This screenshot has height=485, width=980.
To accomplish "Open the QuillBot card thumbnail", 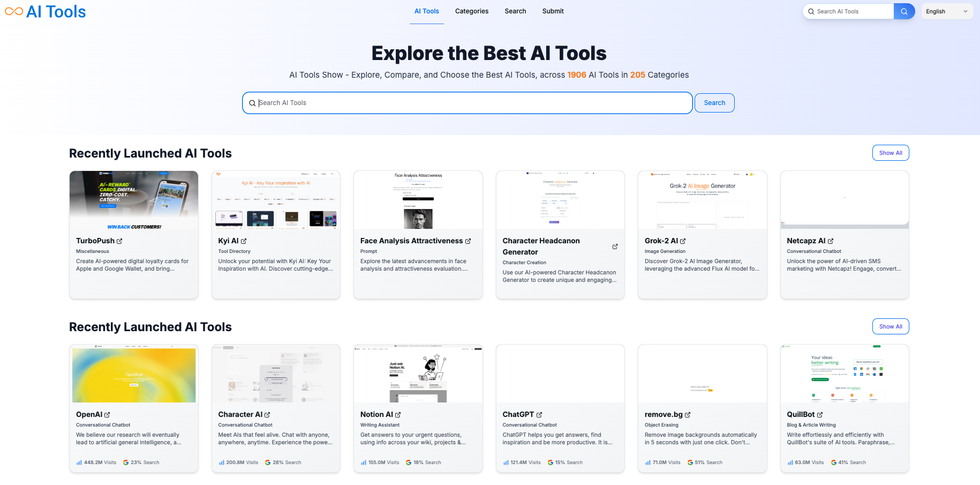I will (x=845, y=374).
